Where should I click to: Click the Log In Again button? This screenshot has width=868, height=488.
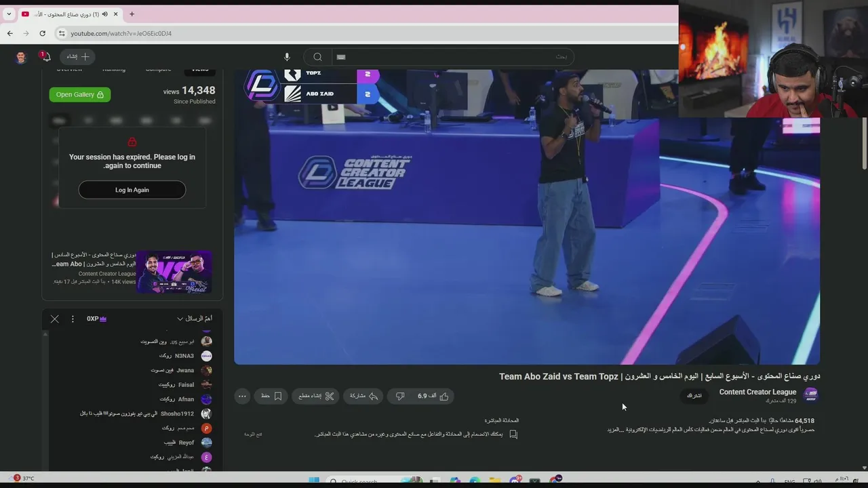coord(132,190)
